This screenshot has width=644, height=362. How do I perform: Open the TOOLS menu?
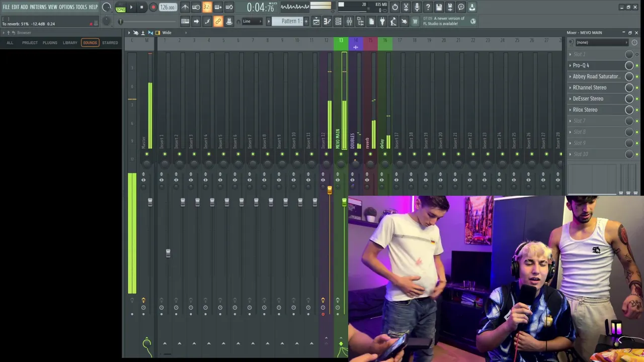click(82, 7)
